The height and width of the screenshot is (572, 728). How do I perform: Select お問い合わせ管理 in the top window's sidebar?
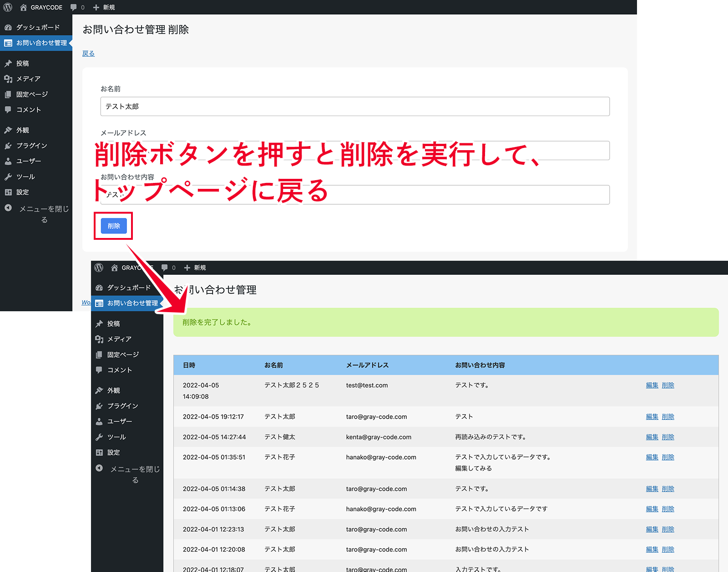36,43
